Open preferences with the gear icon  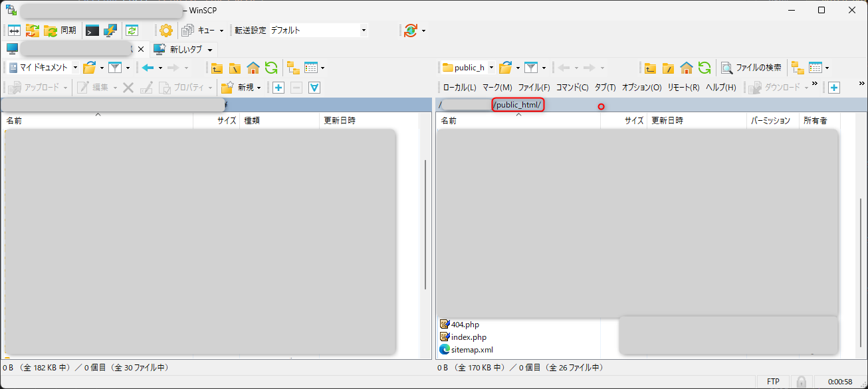click(165, 30)
